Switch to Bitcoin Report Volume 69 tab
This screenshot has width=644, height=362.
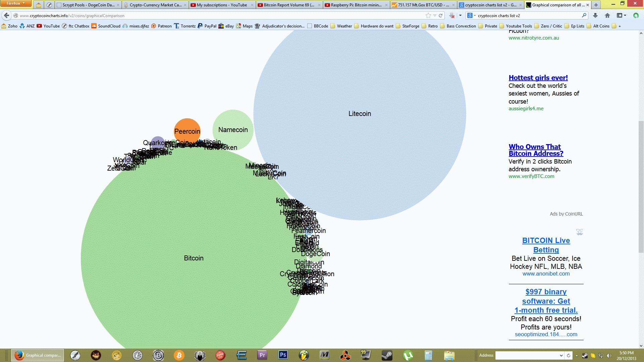click(x=289, y=5)
